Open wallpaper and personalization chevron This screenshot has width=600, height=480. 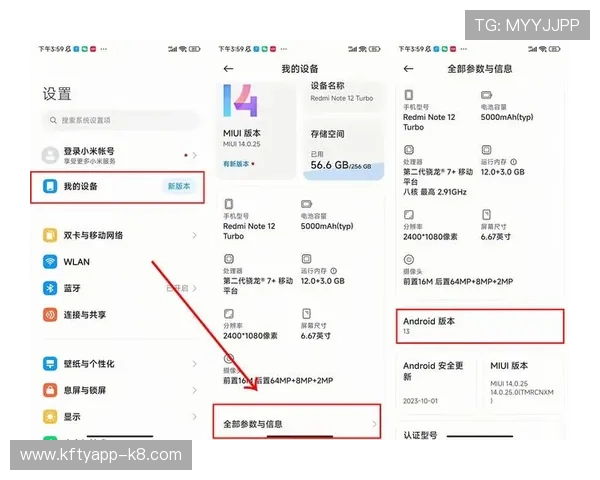[x=194, y=364]
